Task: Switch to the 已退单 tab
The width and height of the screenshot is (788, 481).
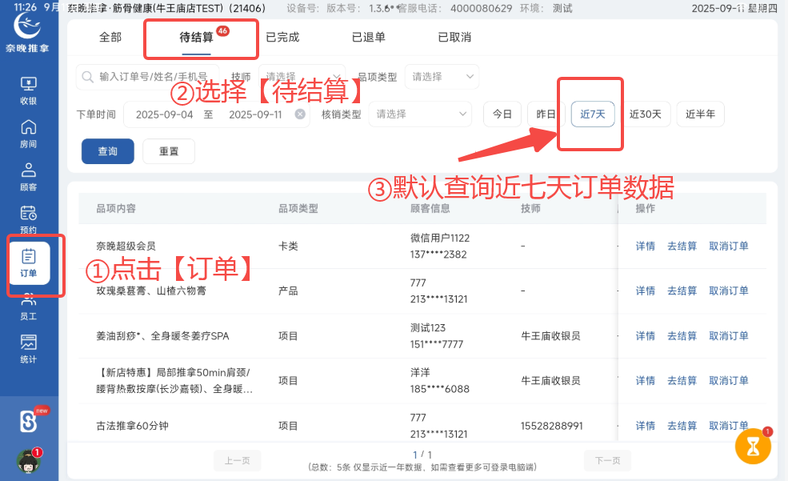Action: 368,37
